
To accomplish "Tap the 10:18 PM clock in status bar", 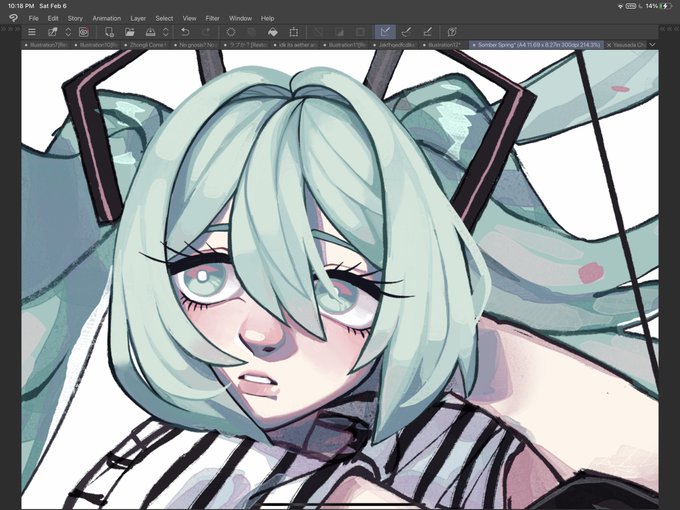I will tap(21, 6).
